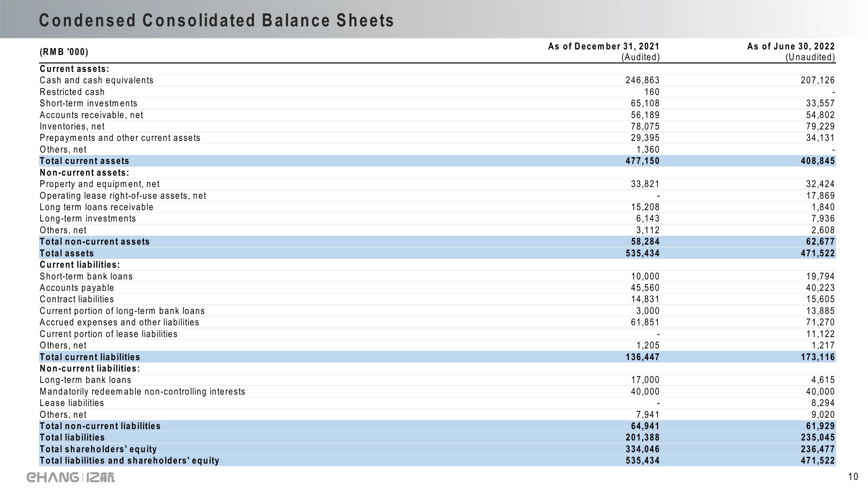
Task: Select the Long-term investments label
Action: [x=88, y=219]
